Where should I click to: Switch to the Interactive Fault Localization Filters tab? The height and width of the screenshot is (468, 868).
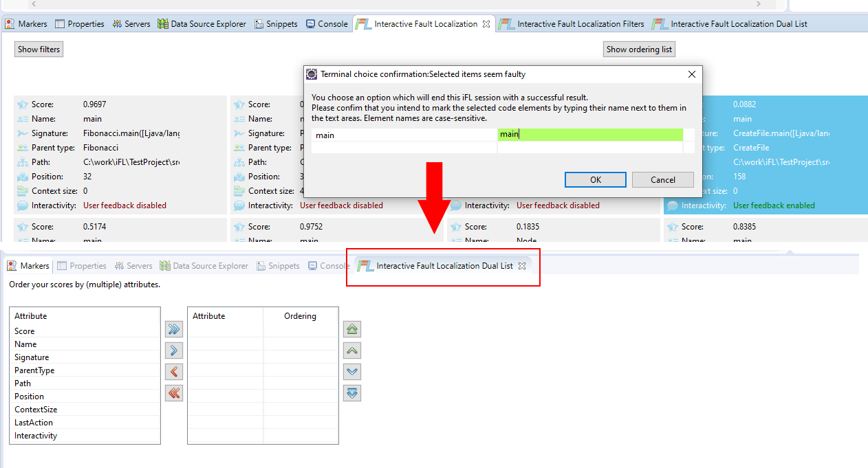pyautogui.click(x=572, y=24)
